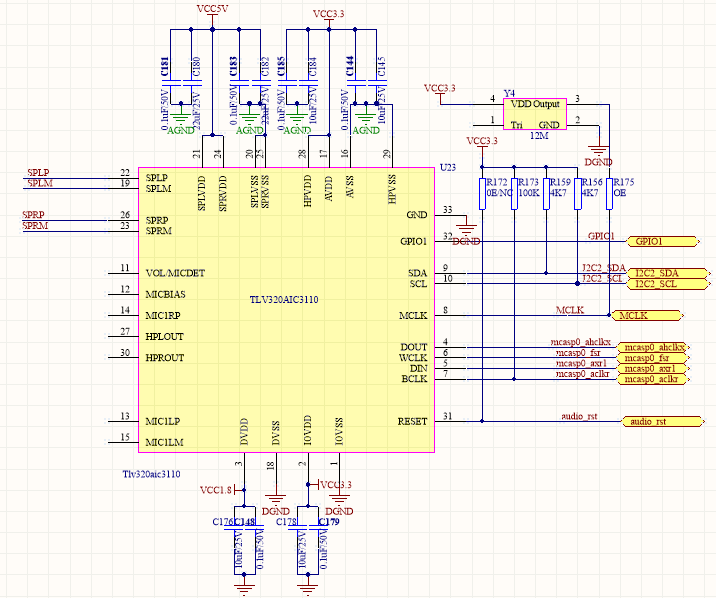Screen dimensions: 716x598
Task: Click the DVSS pin name
Action: [275, 433]
